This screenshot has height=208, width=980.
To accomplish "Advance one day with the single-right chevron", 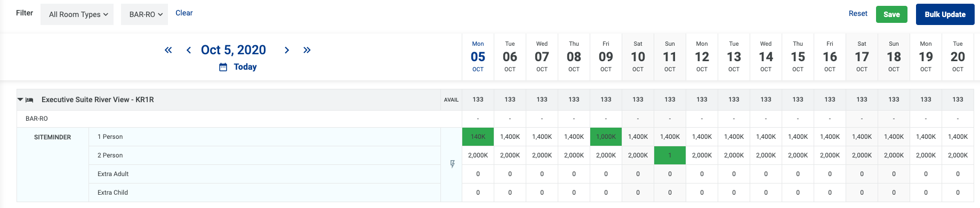I will pos(287,50).
